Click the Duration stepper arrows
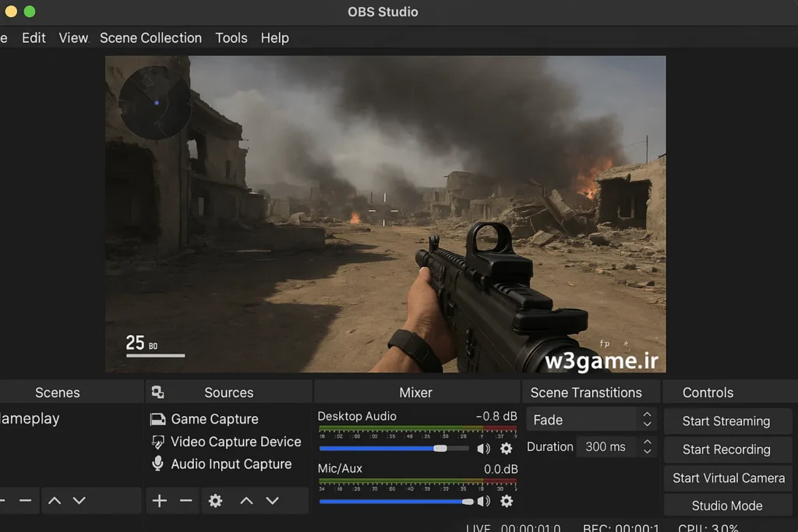The image size is (798, 532). pos(648,446)
